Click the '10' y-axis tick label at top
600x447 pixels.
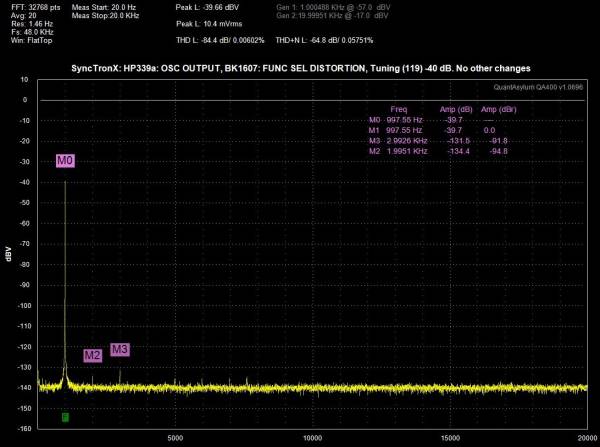(24, 80)
